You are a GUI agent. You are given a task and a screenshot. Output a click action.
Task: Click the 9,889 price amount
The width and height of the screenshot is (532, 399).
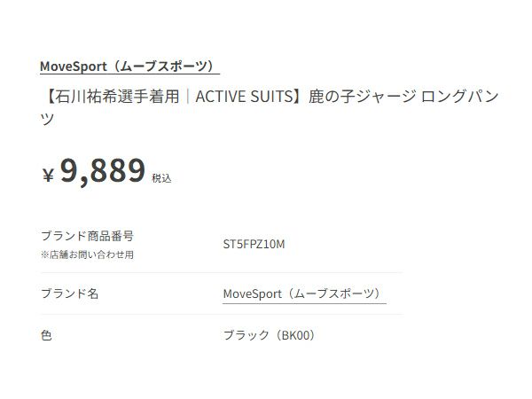[102, 169]
